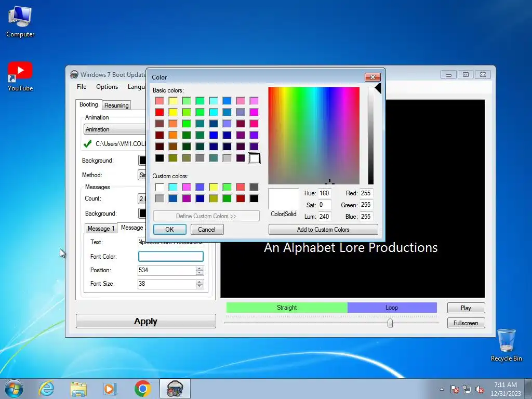Pick pure blue basic color swatch
This screenshot has height=399, width=532.
[214, 135]
